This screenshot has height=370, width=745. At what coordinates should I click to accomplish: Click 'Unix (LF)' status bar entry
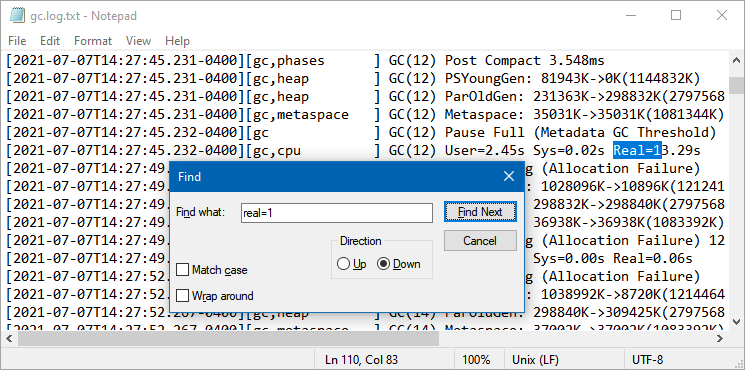click(535, 360)
